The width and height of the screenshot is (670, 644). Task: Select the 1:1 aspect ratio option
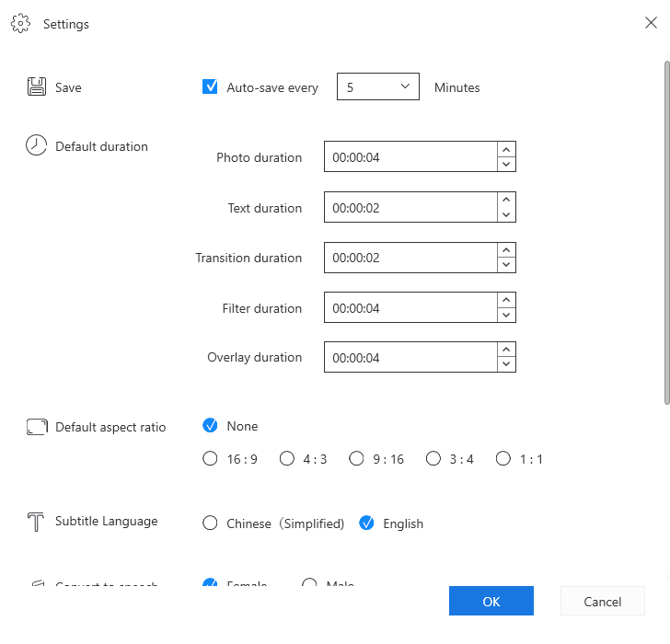coord(502,459)
